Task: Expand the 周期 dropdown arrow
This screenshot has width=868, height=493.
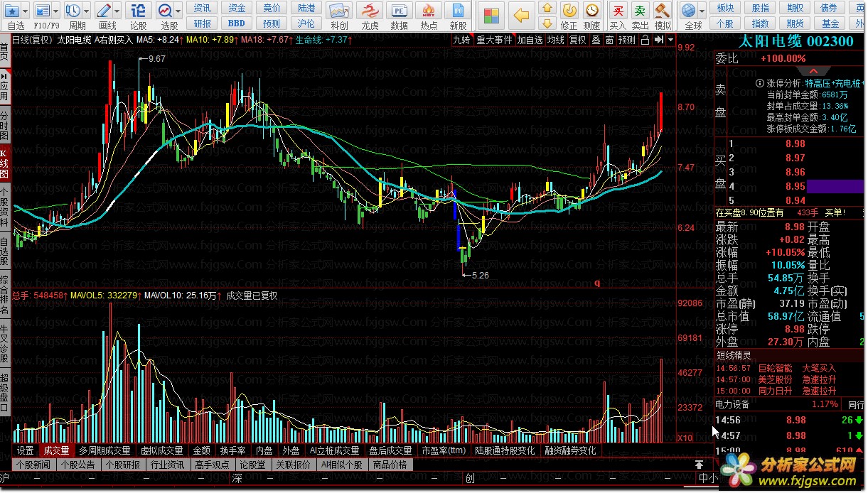Action: 86,11
